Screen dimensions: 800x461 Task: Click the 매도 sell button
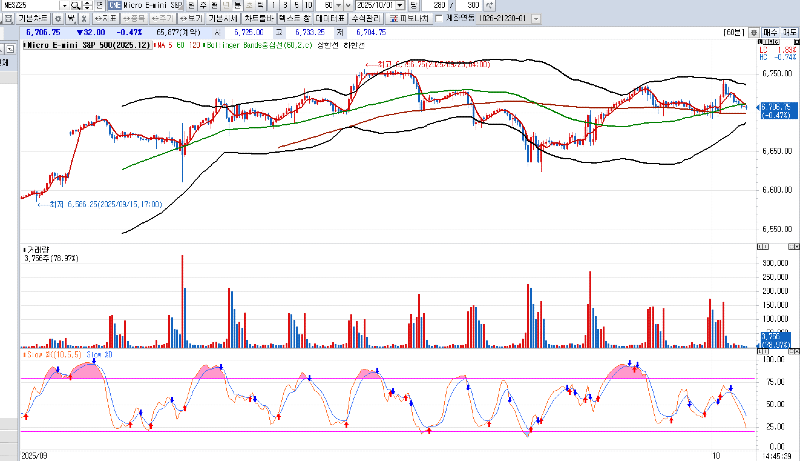pos(789,33)
